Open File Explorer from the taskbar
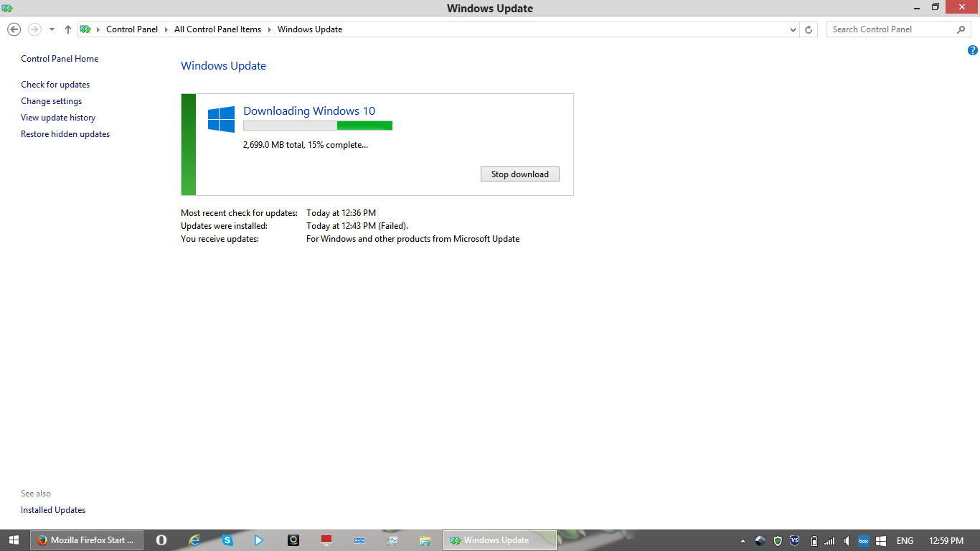 pyautogui.click(x=425, y=540)
